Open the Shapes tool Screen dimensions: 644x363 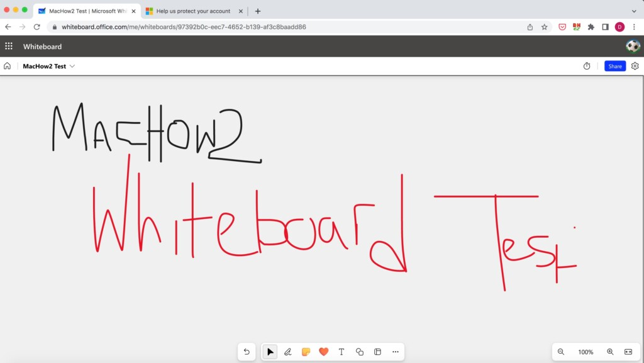pyautogui.click(x=360, y=352)
